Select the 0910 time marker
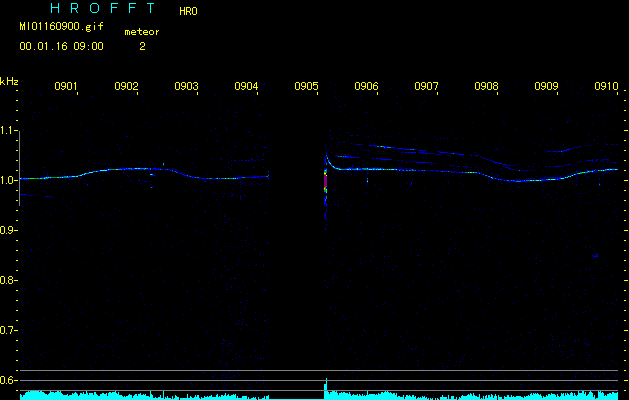This screenshot has width=629, height=400. tap(605, 87)
